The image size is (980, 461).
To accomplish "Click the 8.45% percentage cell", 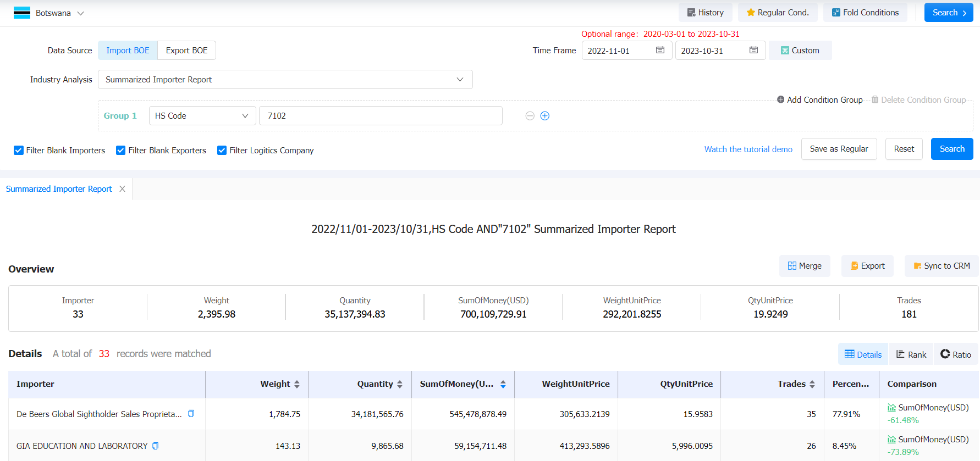I will pos(844,446).
